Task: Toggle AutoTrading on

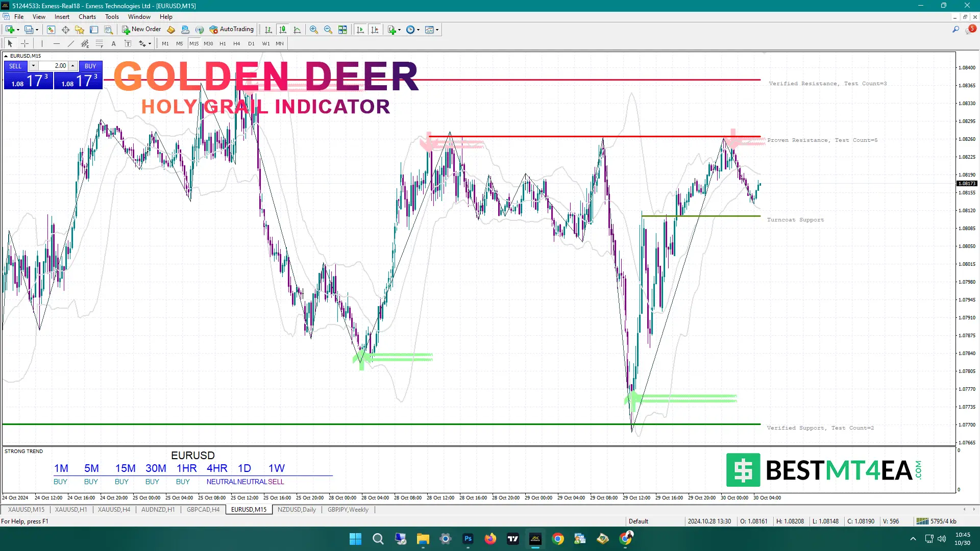Action: click(232, 29)
